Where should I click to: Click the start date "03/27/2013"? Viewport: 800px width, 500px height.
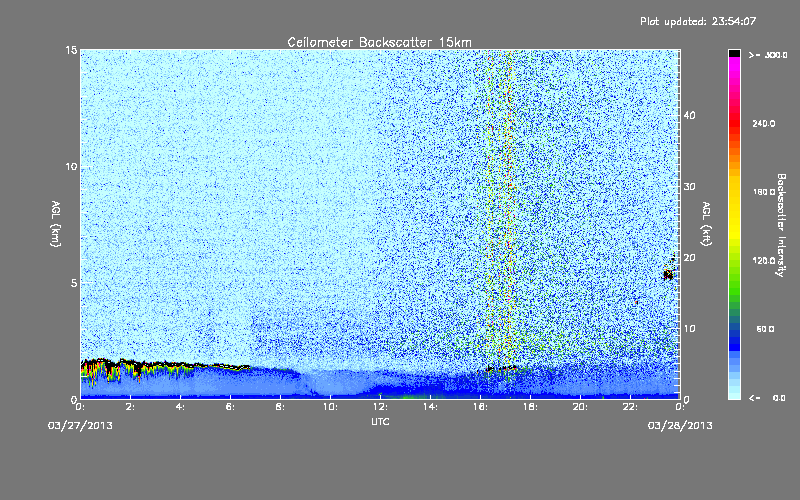click(x=80, y=426)
